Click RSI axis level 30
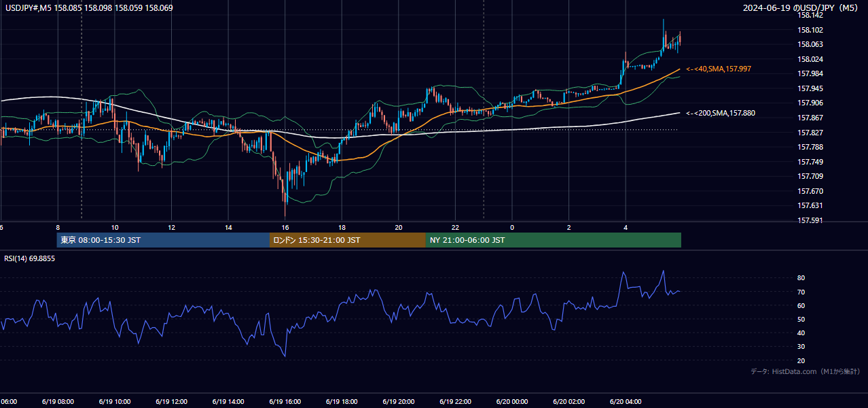This screenshot has width=868, height=408. coord(801,347)
